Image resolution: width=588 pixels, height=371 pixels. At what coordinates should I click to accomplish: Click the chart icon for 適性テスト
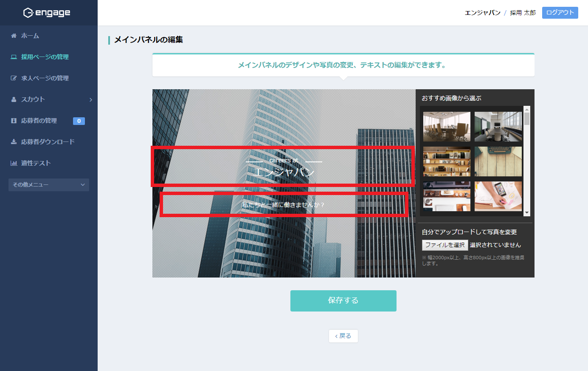tap(14, 163)
